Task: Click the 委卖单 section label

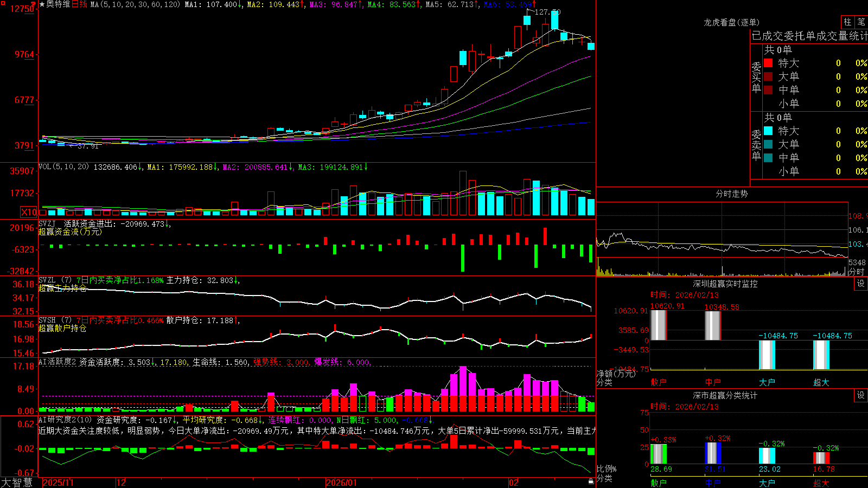Action: 756,145
